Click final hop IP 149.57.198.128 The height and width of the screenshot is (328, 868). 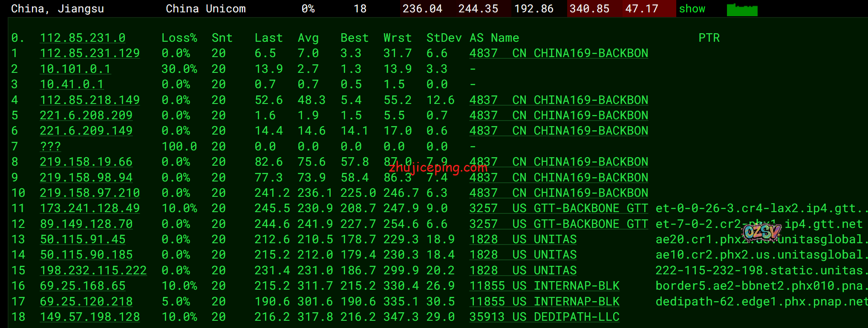[x=89, y=317]
